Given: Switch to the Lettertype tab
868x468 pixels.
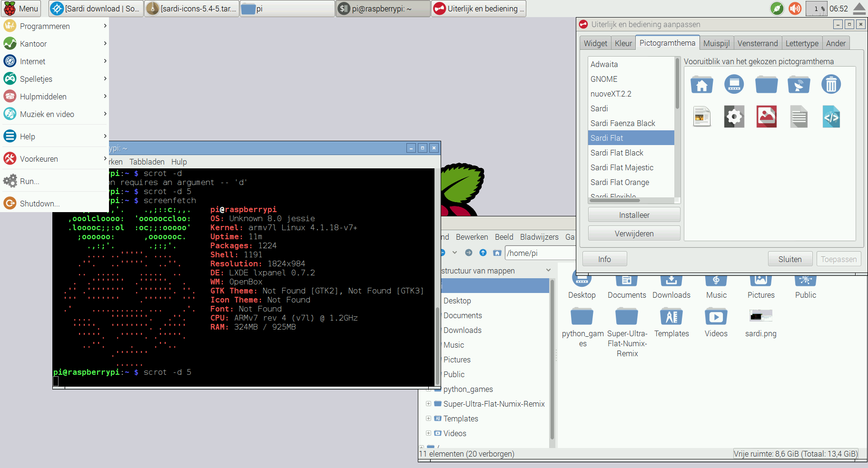Looking at the screenshot, I should coord(802,43).
